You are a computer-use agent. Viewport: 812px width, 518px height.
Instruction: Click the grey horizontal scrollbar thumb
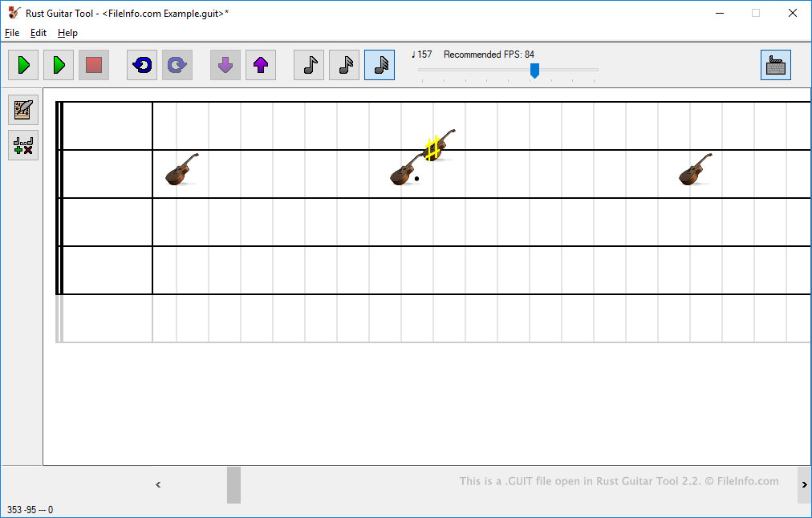[x=233, y=485]
